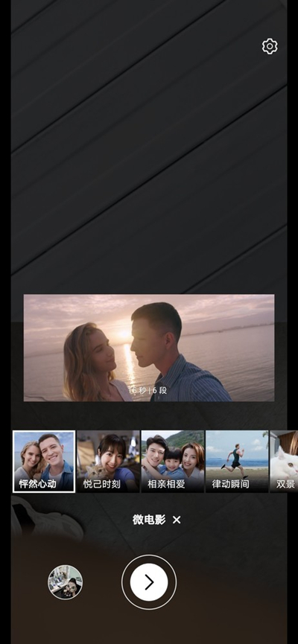This screenshot has height=644, width=298.
Task: Tap the arrow button to start shooting
Action: click(149, 582)
